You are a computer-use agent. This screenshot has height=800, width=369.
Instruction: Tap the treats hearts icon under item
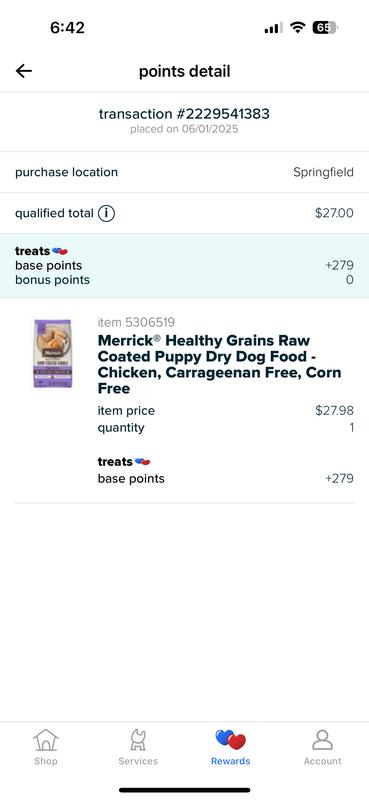coord(142,462)
